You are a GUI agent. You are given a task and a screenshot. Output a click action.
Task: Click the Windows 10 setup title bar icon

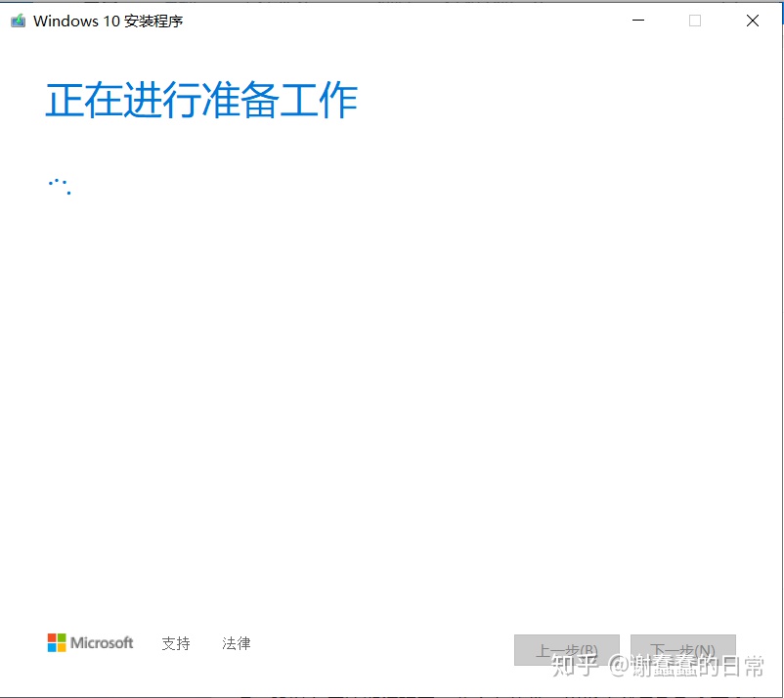coord(19,21)
